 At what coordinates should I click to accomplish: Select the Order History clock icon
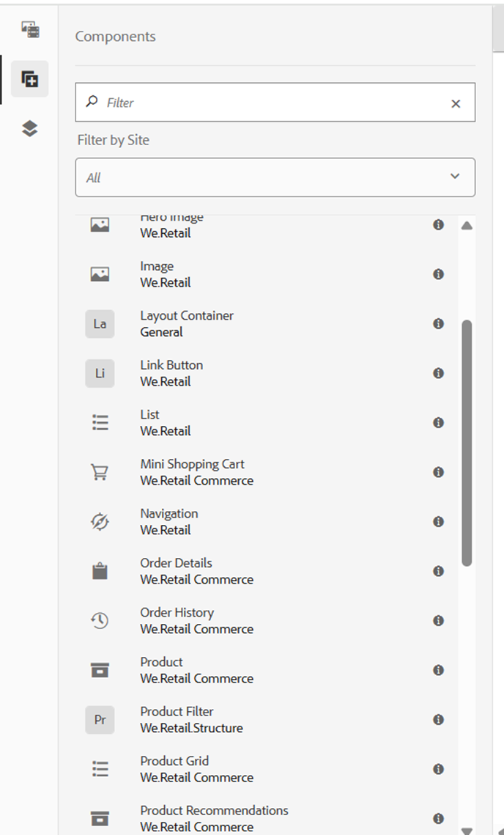[x=100, y=620]
